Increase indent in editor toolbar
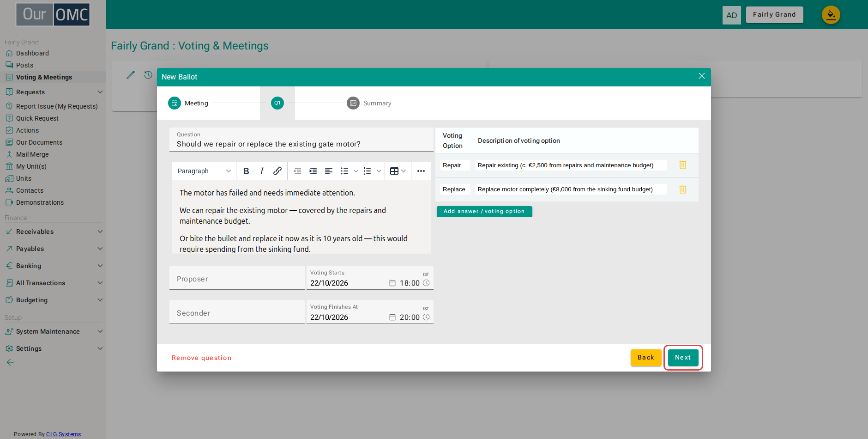Screen dimensions: 868x439 [x=313, y=171]
